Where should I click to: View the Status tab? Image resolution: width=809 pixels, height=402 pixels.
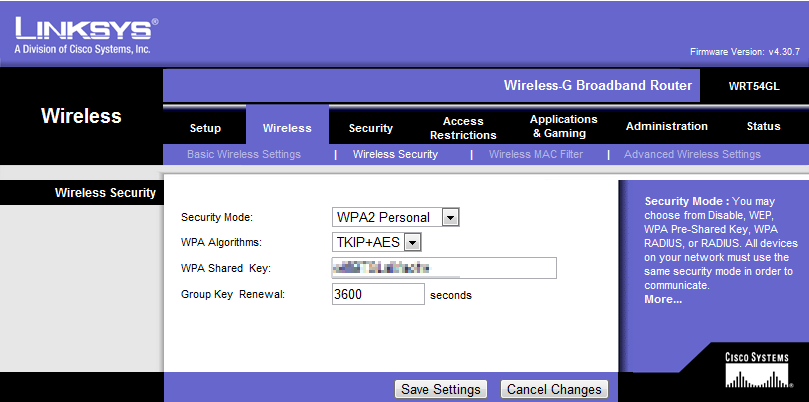pos(763,126)
